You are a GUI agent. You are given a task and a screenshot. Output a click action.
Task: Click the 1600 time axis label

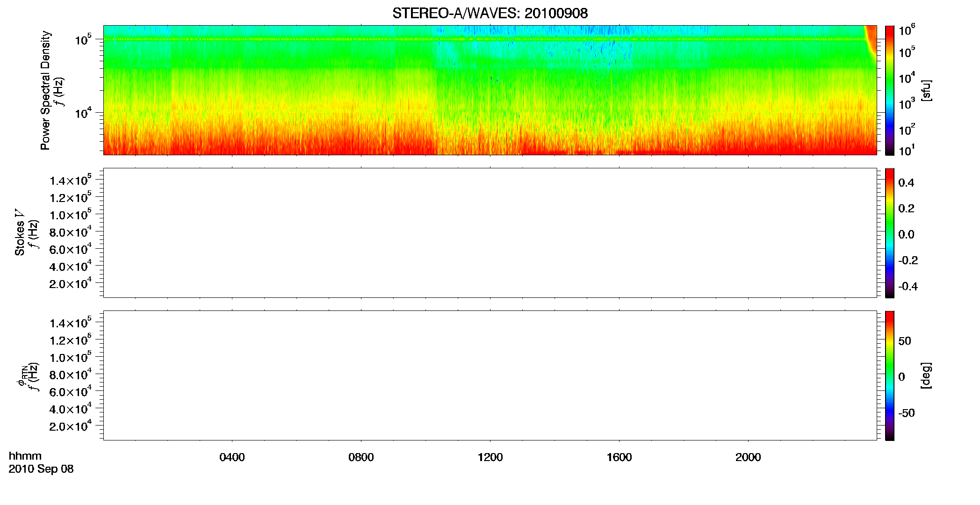point(619,457)
